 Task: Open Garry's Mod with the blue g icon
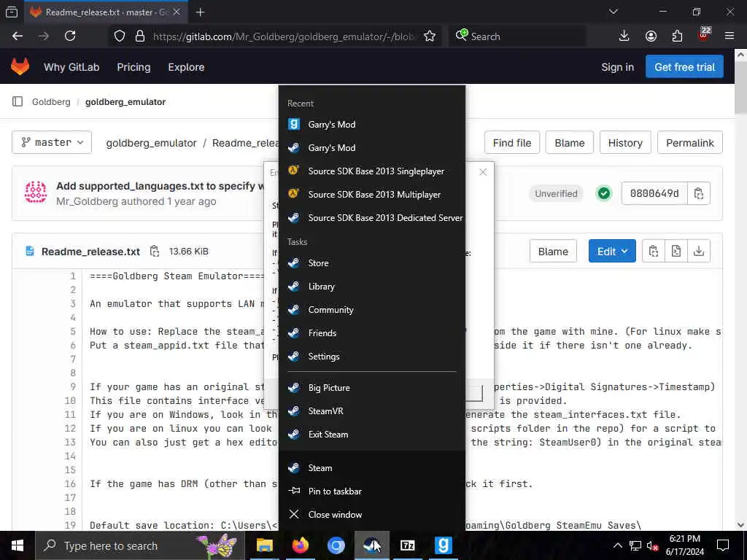(x=371, y=124)
